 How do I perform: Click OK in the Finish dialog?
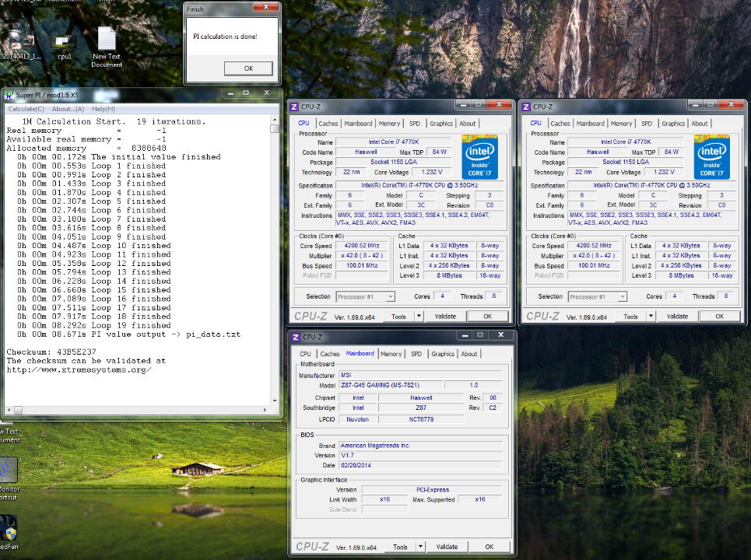248,68
